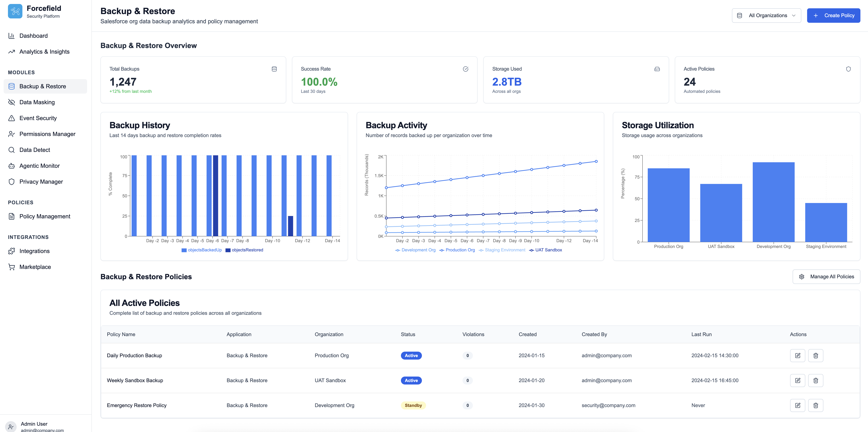Go to Policy Management page

point(45,217)
